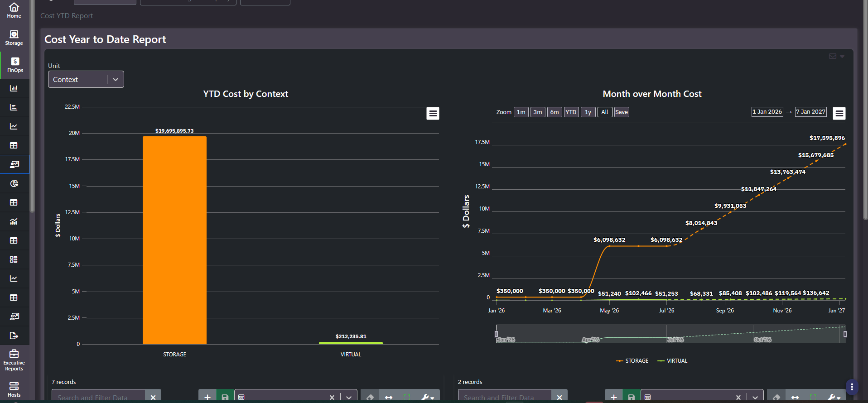Click the right handle of chart range navigator

tap(845, 334)
